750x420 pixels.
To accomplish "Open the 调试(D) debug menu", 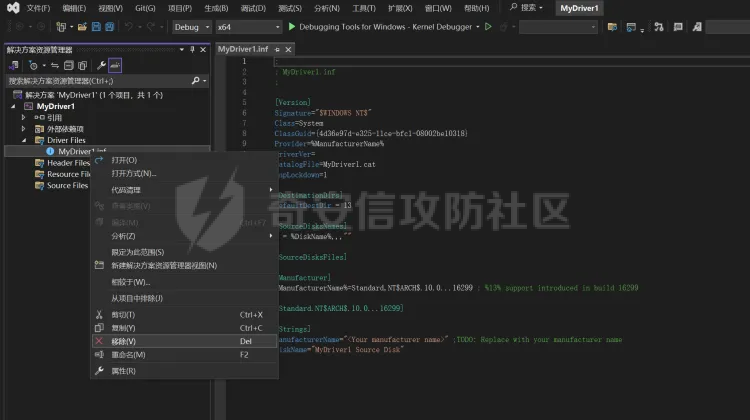I will tap(253, 8).
